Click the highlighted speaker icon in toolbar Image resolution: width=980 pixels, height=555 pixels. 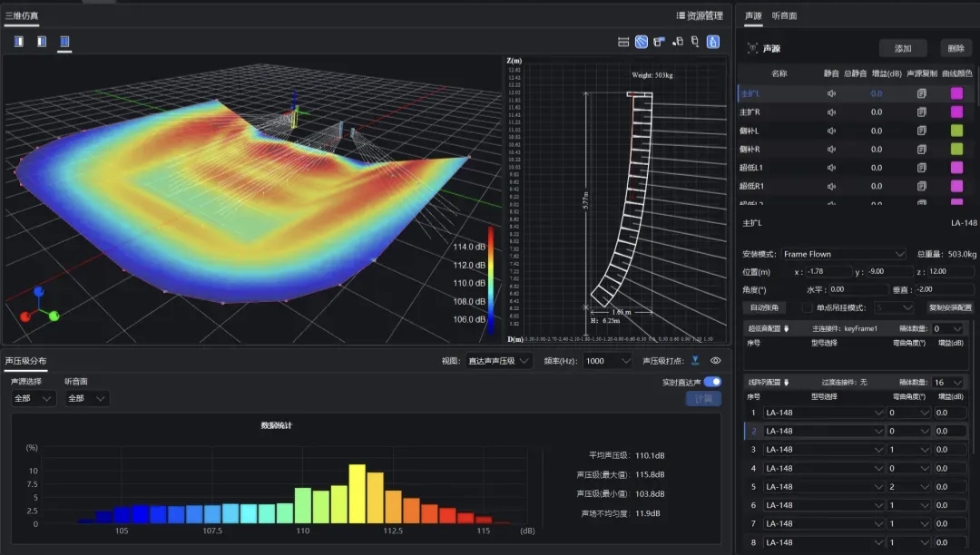pyautogui.click(x=713, y=42)
